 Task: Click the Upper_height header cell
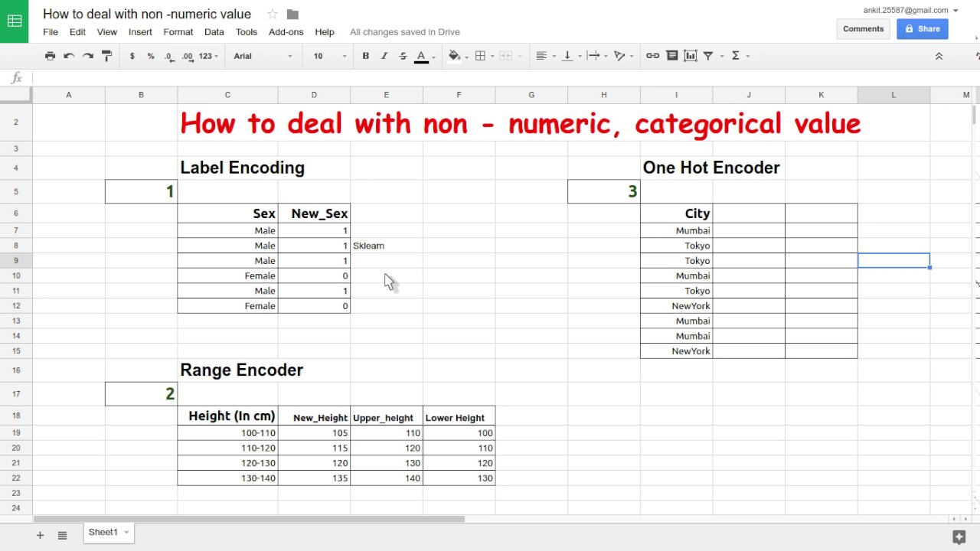387,416
